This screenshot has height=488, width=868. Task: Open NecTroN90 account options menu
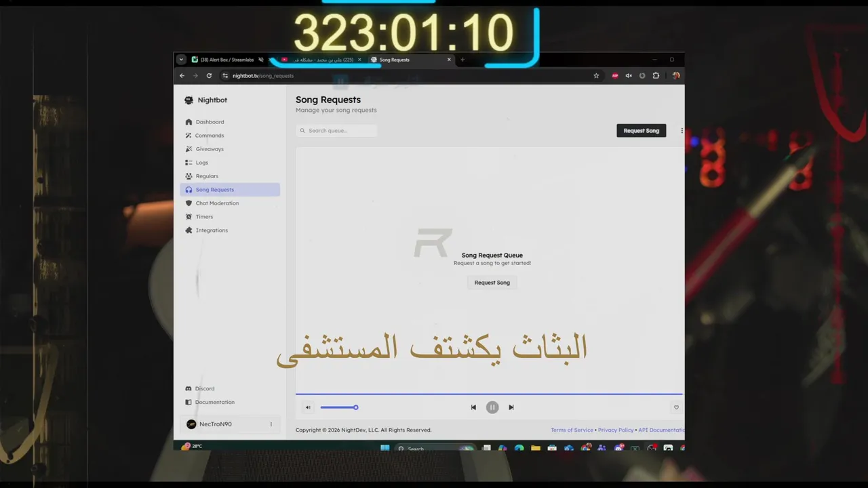(x=271, y=424)
